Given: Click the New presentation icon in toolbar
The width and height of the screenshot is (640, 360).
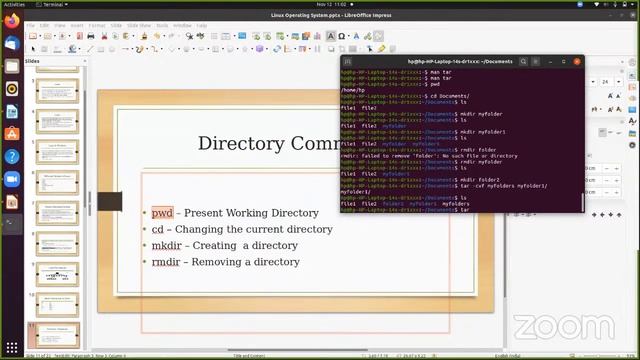Looking at the screenshot, I should coord(33,36).
